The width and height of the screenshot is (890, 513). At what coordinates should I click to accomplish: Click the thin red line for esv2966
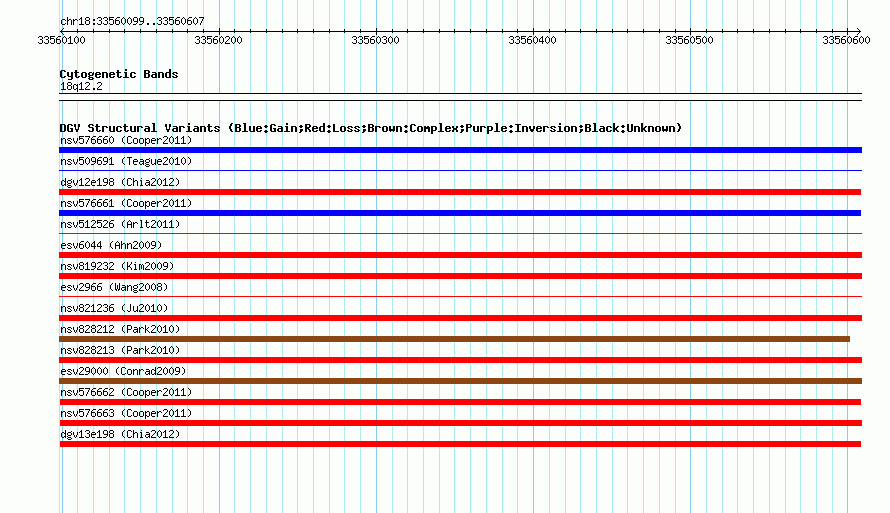[x=460, y=296]
